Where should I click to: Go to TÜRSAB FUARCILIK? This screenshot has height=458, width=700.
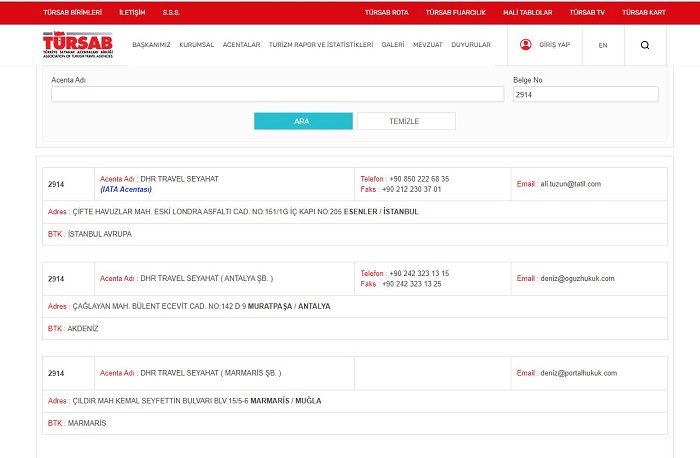pyautogui.click(x=455, y=12)
